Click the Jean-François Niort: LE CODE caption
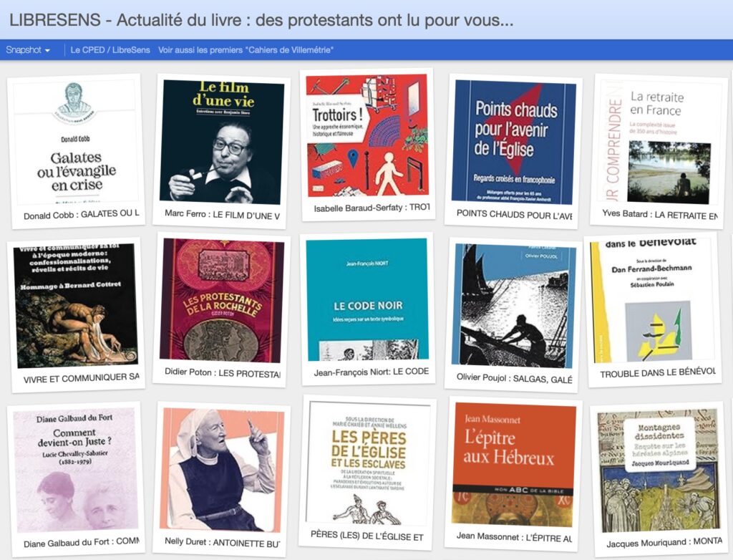 [372, 372]
